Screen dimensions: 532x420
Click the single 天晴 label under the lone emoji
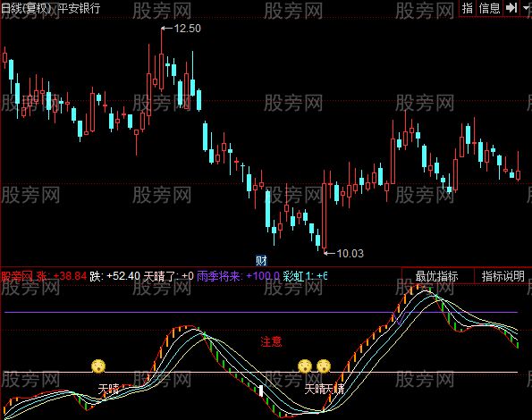click(x=108, y=389)
